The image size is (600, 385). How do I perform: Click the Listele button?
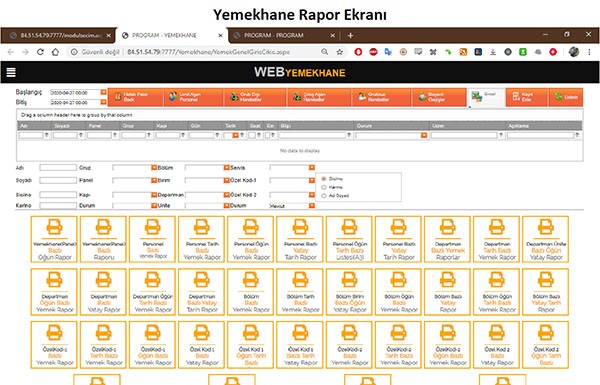(566, 97)
